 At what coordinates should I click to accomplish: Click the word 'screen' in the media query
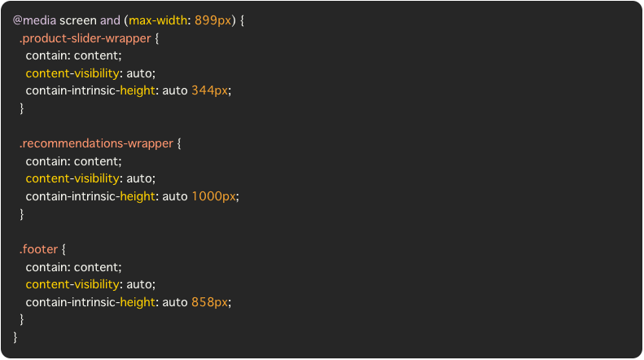tap(78, 20)
